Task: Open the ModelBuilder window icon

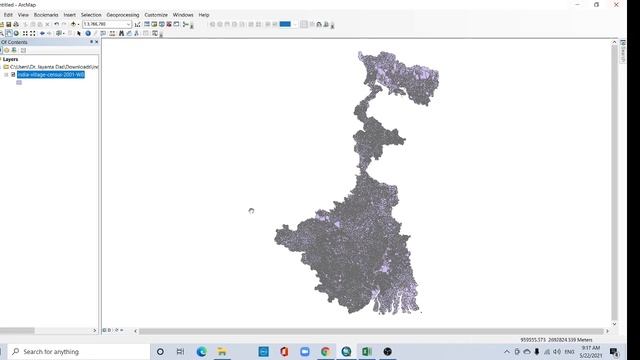Action: click(x=186, y=24)
